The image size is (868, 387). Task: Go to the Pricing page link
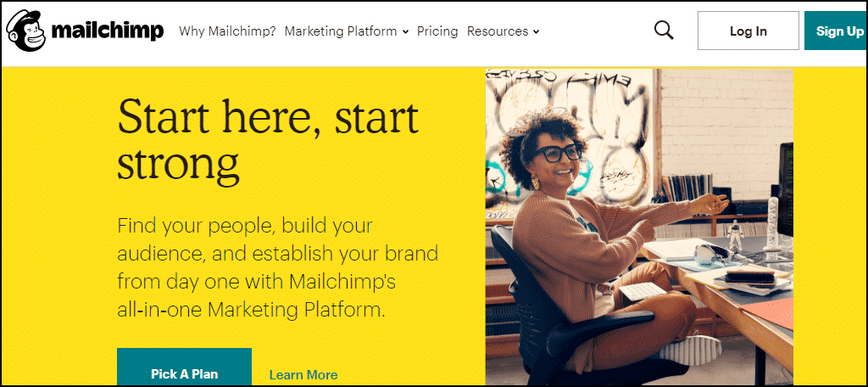click(437, 31)
